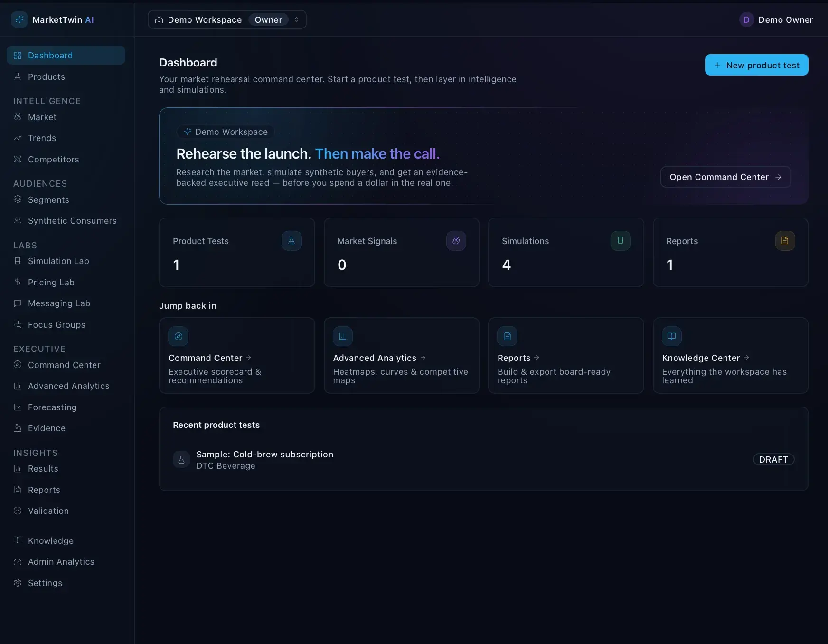Viewport: 828px width, 644px height.
Task: Click the MarketTwin AI logo icon
Action: [x=19, y=19]
